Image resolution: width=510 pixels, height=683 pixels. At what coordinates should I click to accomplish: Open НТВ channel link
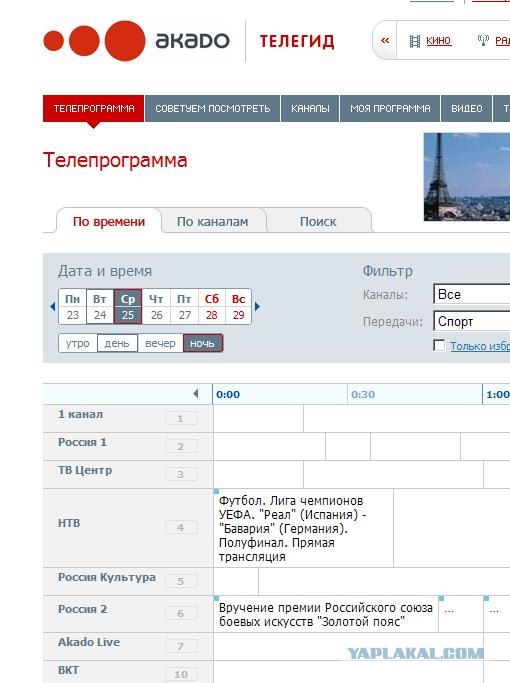coord(69,523)
